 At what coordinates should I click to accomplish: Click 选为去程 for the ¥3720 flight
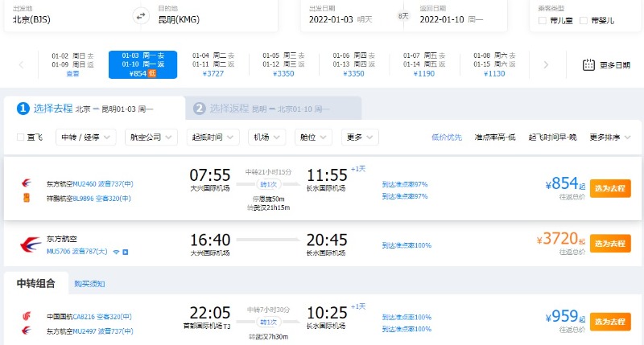coord(610,243)
